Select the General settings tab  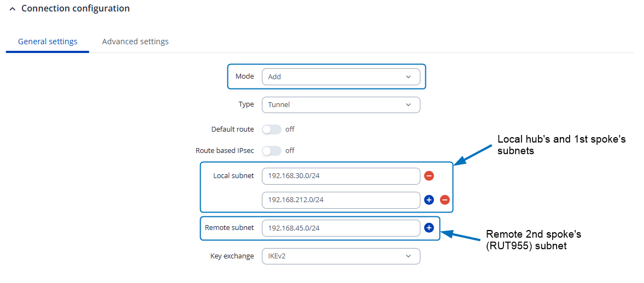(48, 42)
